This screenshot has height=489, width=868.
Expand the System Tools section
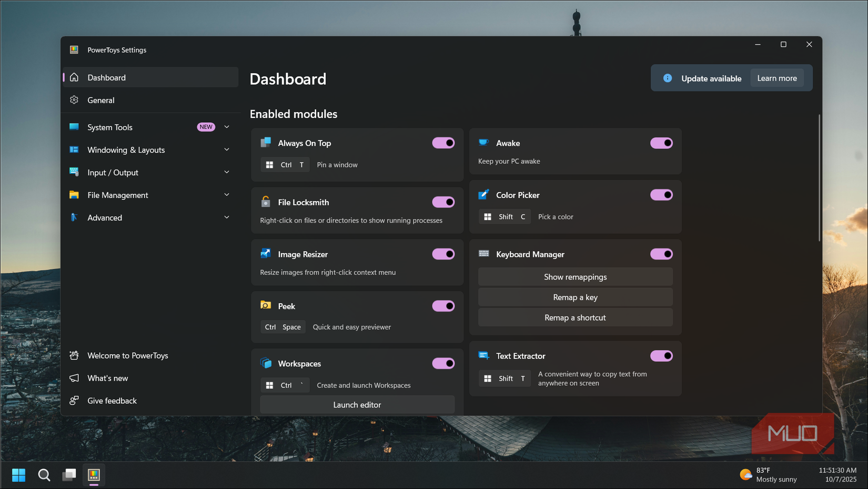coord(227,127)
